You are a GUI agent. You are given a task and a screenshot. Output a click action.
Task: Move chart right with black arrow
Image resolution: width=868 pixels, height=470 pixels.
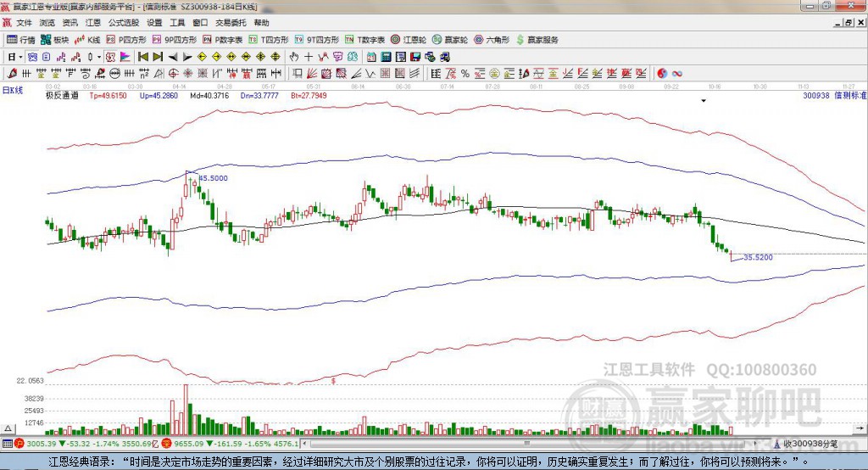coord(187,57)
